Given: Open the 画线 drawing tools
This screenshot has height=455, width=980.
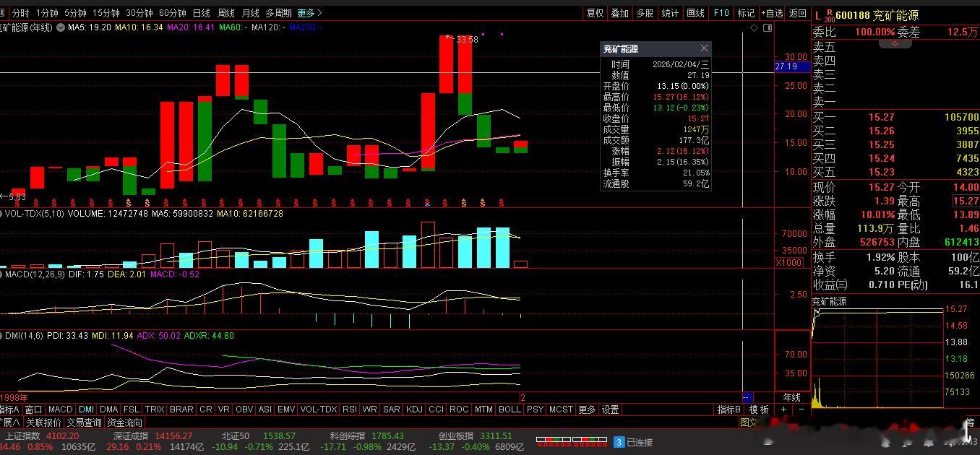Looking at the screenshot, I should pos(695,12).
